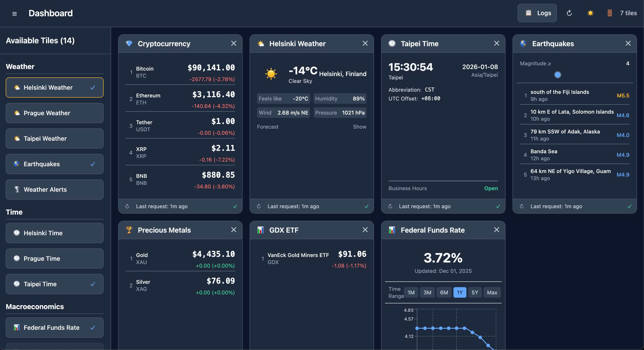Viewport: 644px width, 350px height.
Task: Open the Logs panel
Action: coord(537,13)
